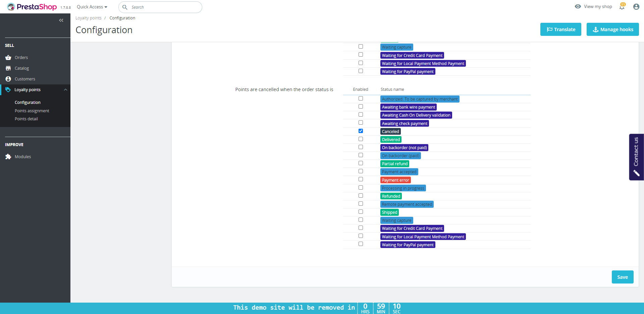Check Authorized. To be captured by merchant checkbox
This screenshot has height=314, width=644.
click(361, 99)
